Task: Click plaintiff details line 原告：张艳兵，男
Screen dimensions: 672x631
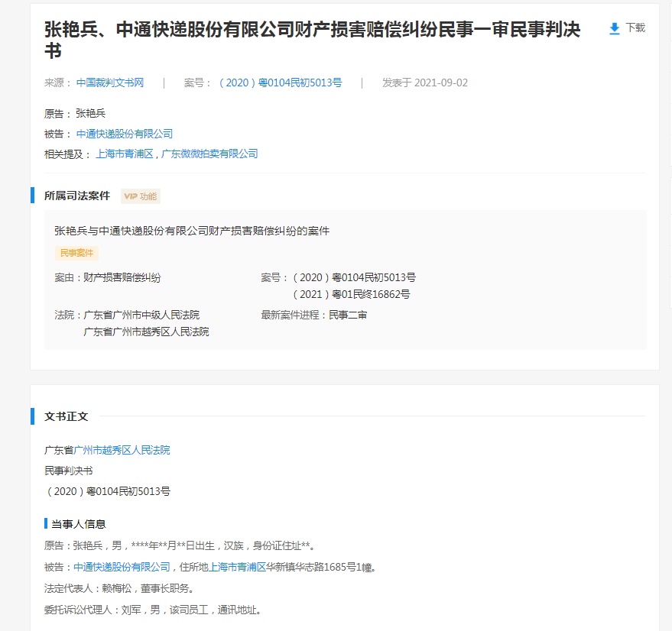Action: coord(180,545)
